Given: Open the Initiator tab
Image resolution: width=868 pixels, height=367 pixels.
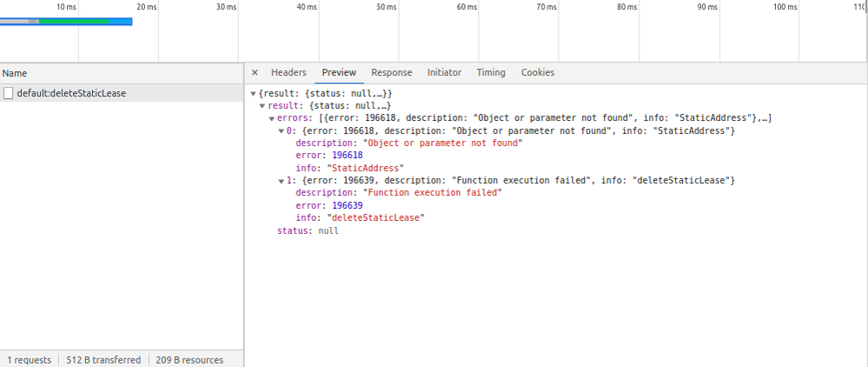Looking at the screenshot, I should click(x=444, y=73).
